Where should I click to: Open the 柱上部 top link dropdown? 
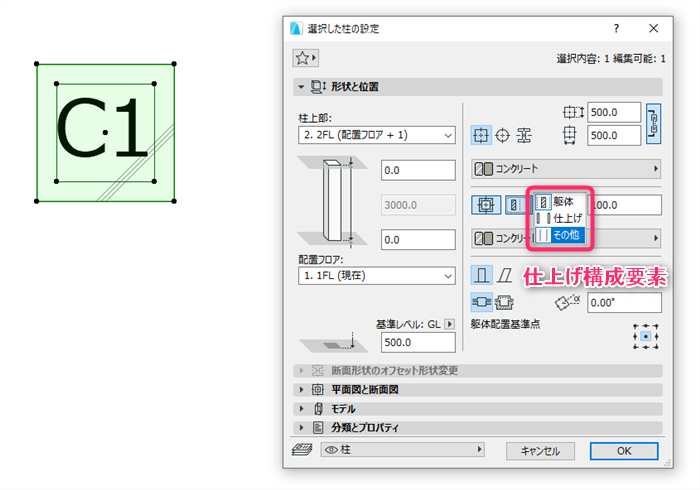(377, 135)
